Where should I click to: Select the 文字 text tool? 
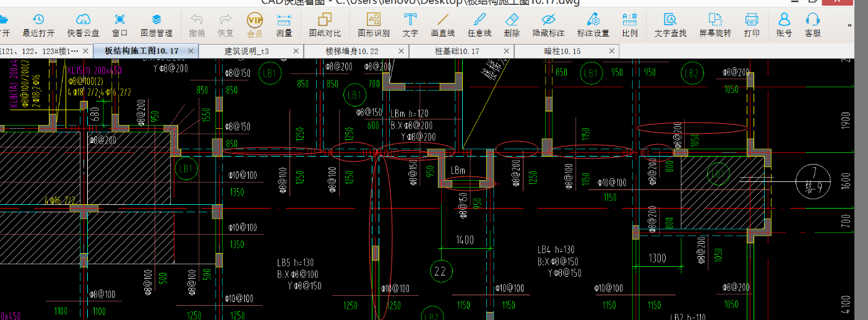point(410,25)
